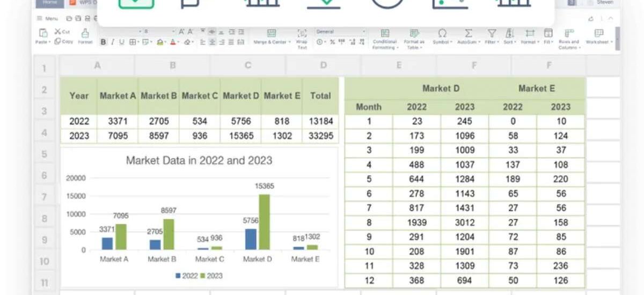Apply the red font color A
The width and height of the screenshot is (644, 295).
(173, 42)
